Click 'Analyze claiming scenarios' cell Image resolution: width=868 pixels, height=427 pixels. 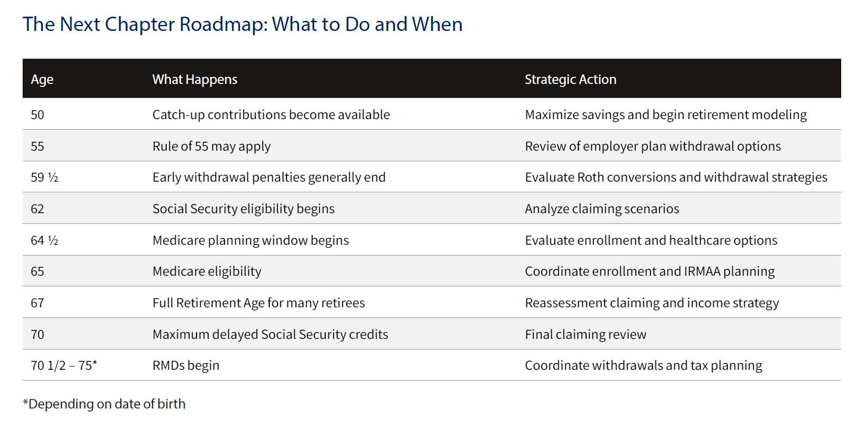(602, 208)
